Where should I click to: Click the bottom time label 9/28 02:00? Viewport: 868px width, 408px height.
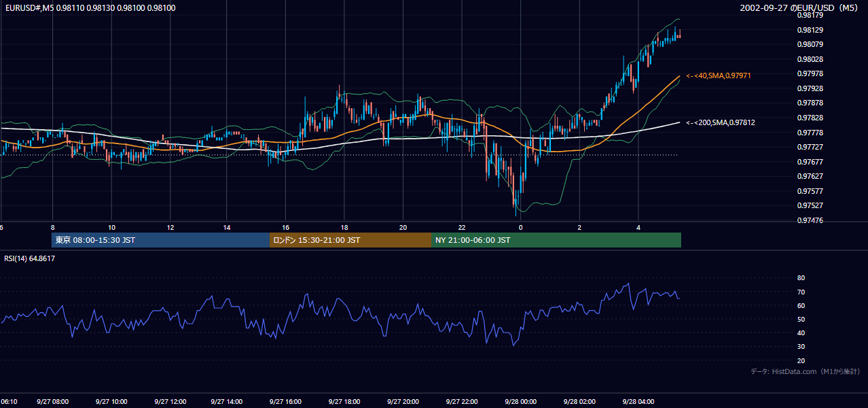[x=579, y=402]
